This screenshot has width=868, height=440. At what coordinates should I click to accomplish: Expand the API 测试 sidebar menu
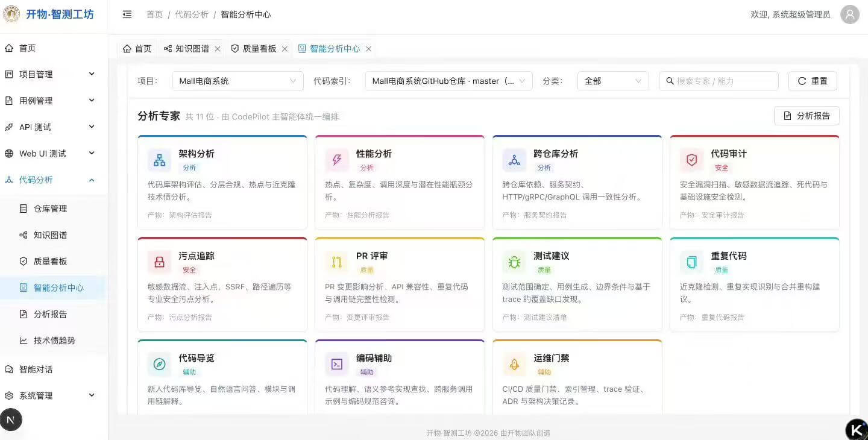coord(54,127)
